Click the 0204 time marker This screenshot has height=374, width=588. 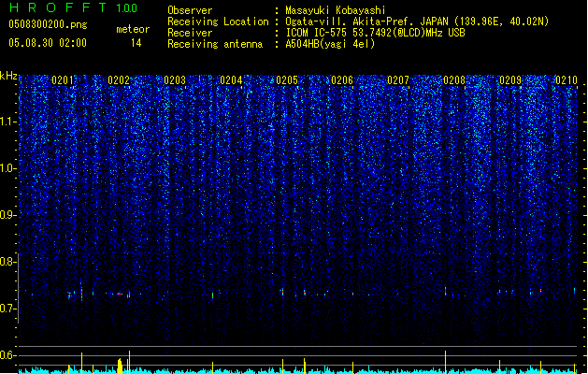tap(231, 80)
